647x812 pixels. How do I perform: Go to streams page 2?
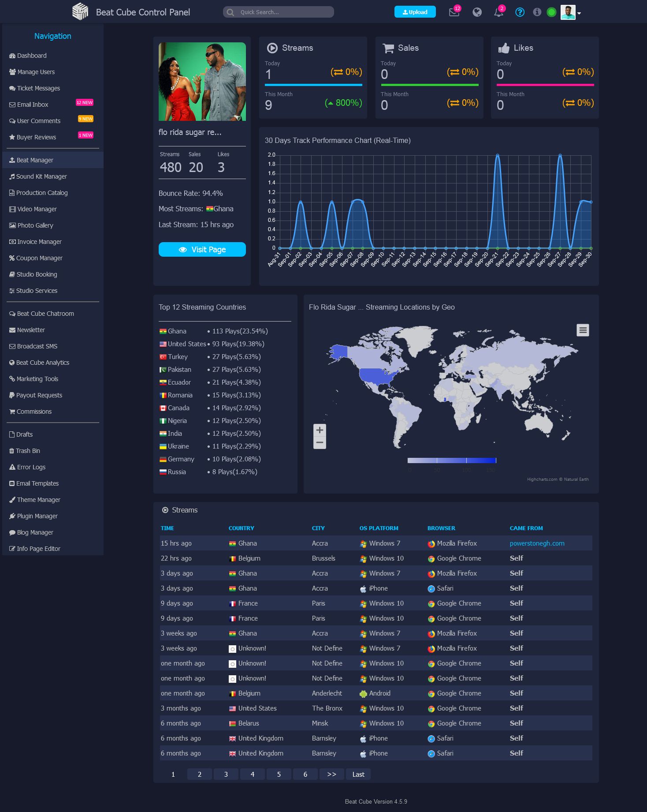pyautogui.click(x=199, y=774)
